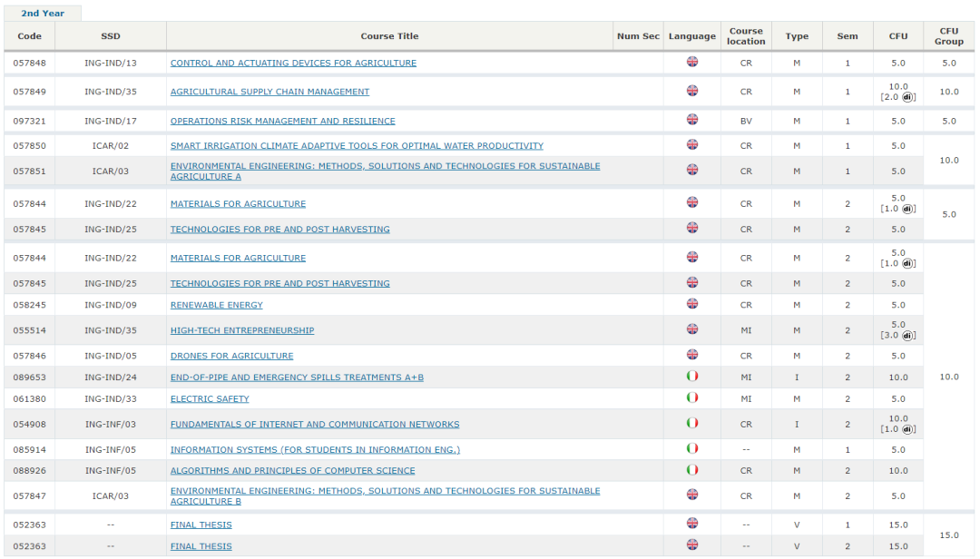This screenshot has width=980, height=559.
Task: Click Italian flag in Information Systems row
Action: point(692,448)
